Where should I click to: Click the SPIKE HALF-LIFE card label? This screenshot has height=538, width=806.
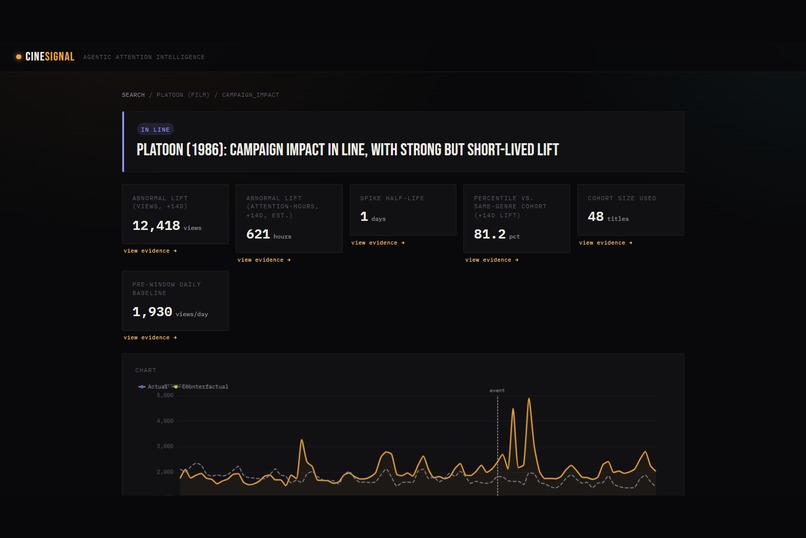coord(392,198)
